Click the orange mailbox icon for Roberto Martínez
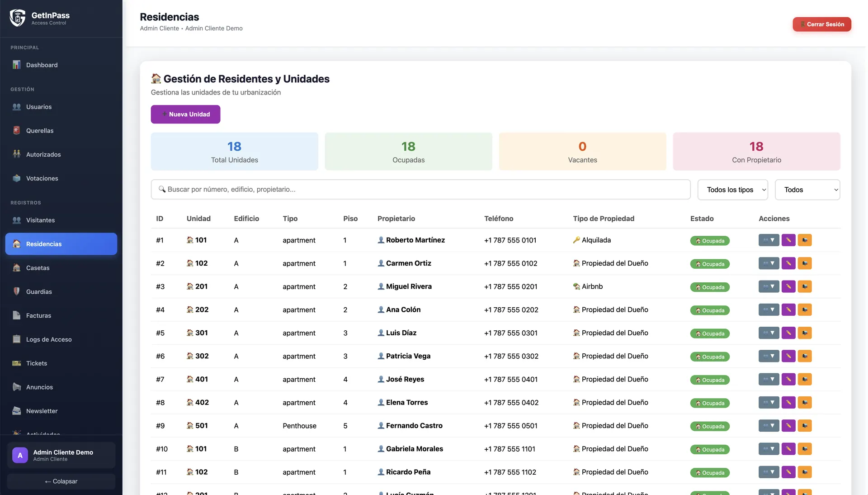 (x=805, y=240)
